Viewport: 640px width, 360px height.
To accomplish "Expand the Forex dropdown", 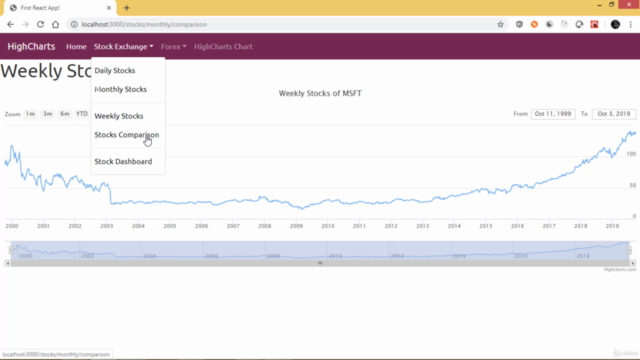I will pos(173,47).
